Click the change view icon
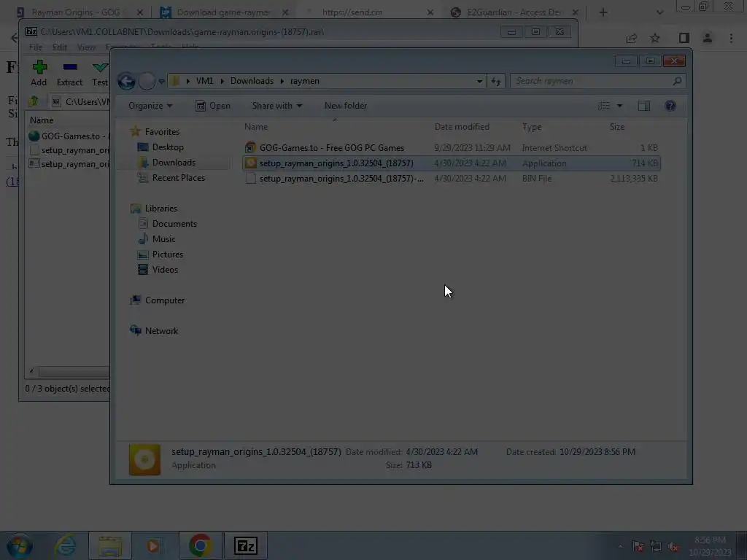 tap(603, 106)
